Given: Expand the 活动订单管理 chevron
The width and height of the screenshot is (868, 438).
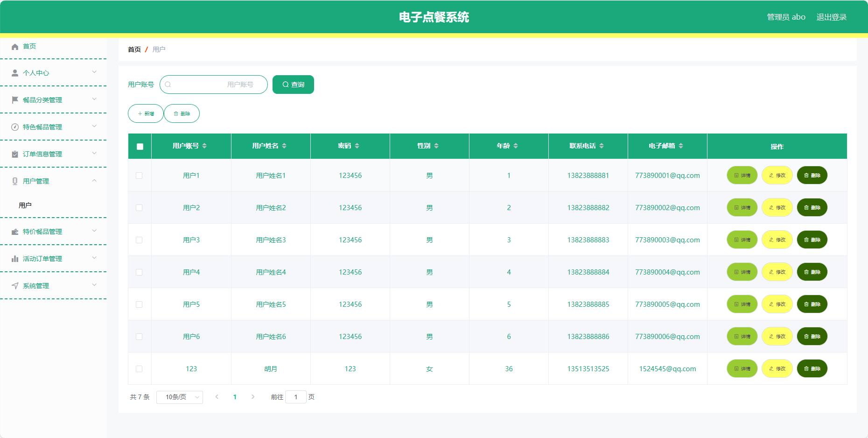Looking at the screenshot, I should (x=94, y=258).
